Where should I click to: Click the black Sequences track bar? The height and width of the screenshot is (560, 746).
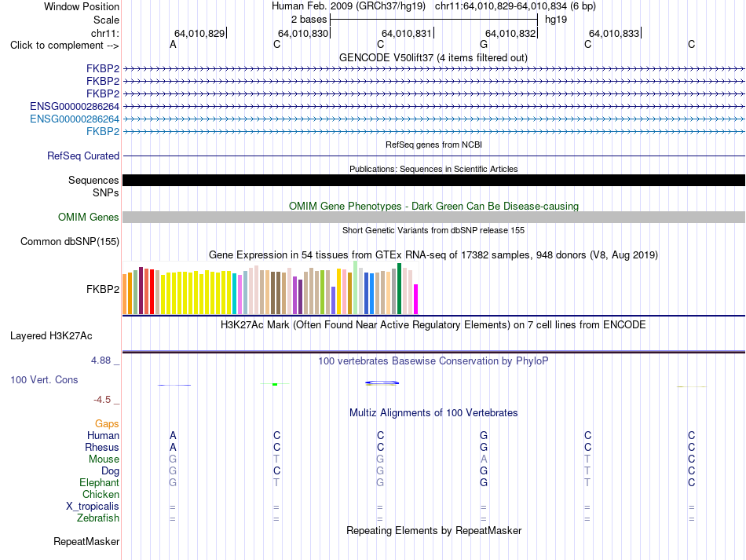[433, 181]
